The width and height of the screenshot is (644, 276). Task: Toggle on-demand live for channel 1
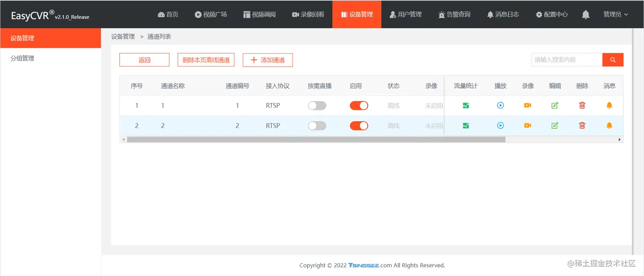click(317, 105)
